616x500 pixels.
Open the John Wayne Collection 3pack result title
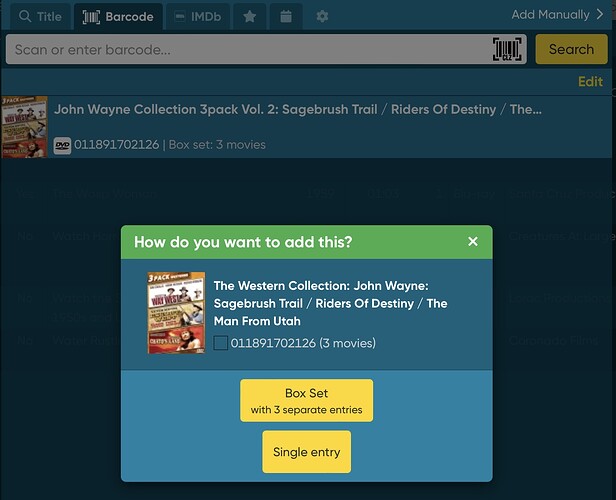click(x=297, y=109)
